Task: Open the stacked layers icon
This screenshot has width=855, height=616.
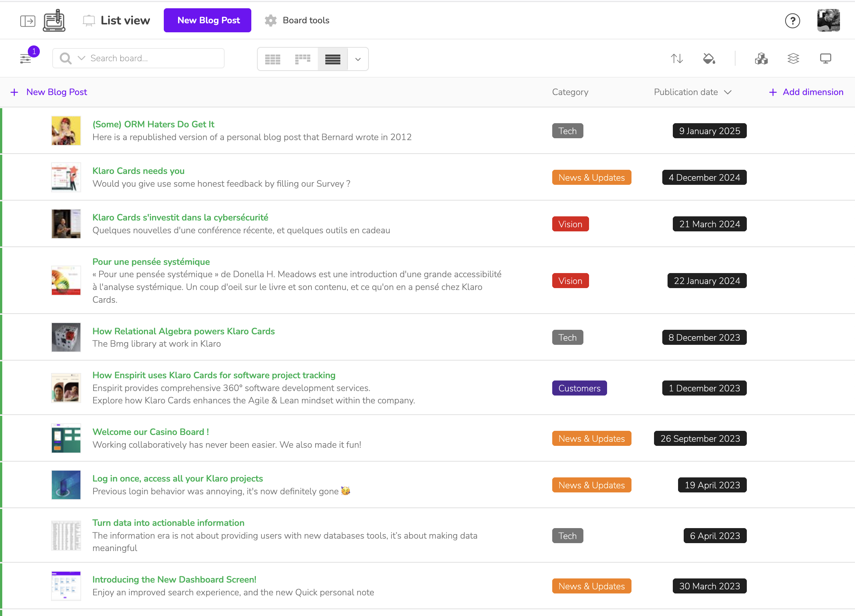Action: click(793, 59)
